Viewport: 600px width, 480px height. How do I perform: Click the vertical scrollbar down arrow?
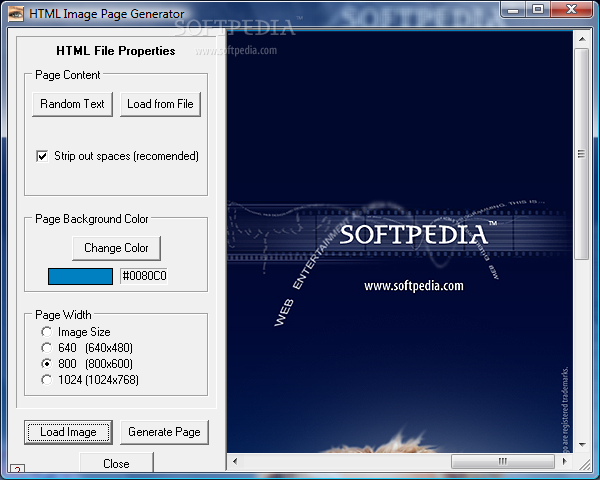click(x=582, y=445)
